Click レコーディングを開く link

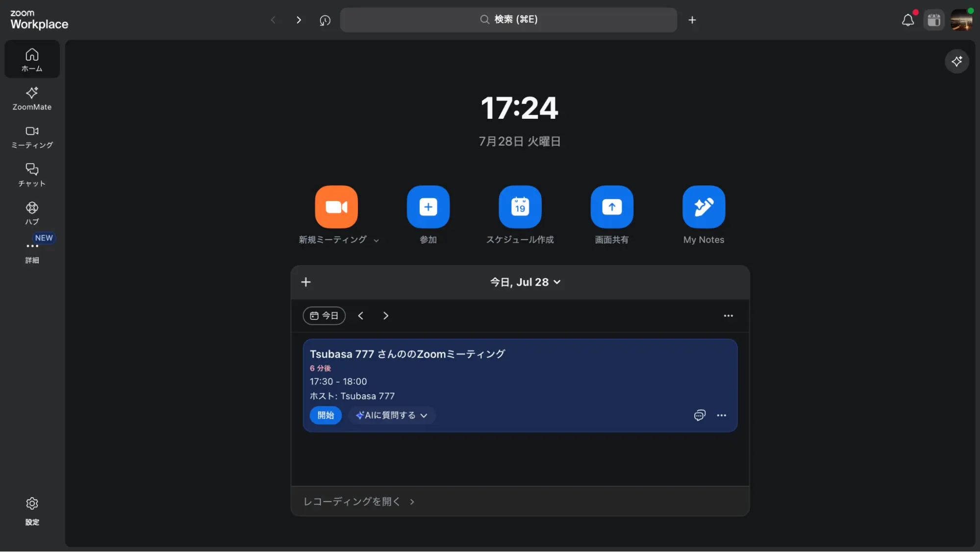(x=359, y=501)
